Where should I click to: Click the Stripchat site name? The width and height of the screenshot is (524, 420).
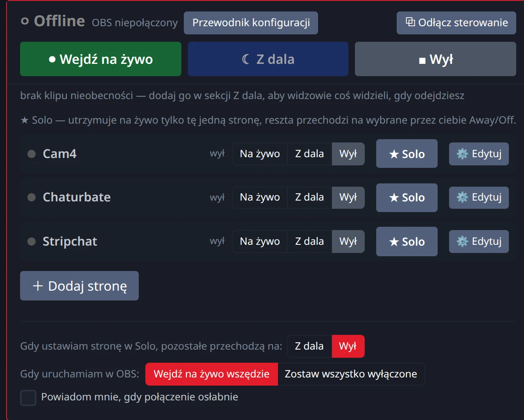70,242
